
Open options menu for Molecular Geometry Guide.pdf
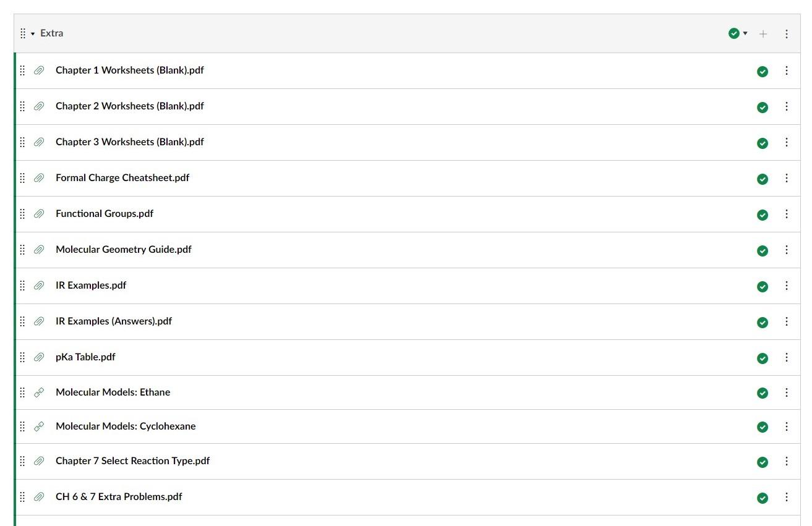click(787, 250)
